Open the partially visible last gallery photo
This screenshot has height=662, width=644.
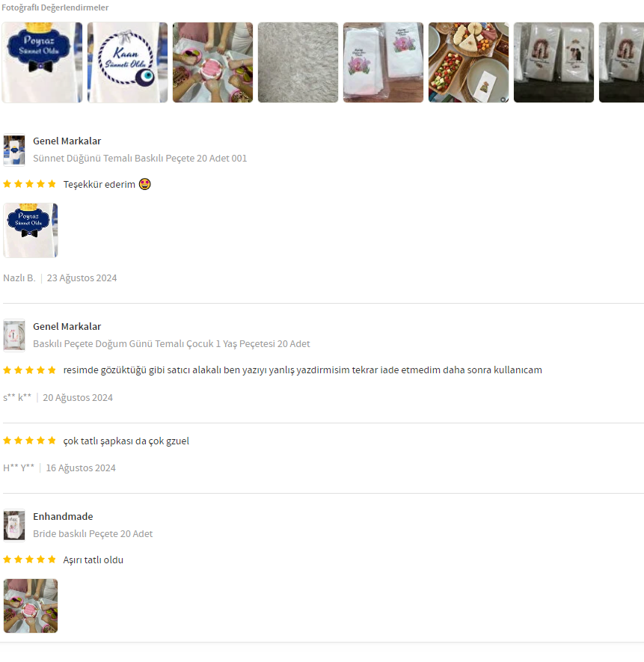pyautogui.click(x=622, y=63)
